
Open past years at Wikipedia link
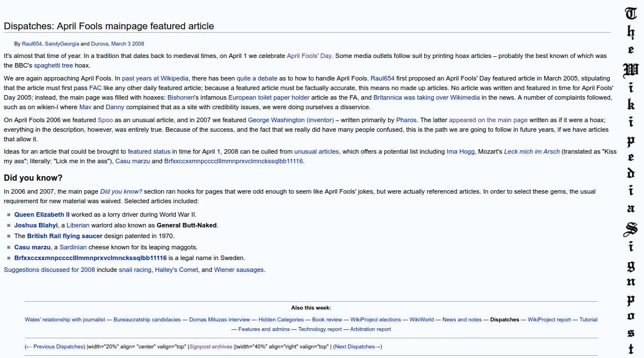tap(155, 78)
